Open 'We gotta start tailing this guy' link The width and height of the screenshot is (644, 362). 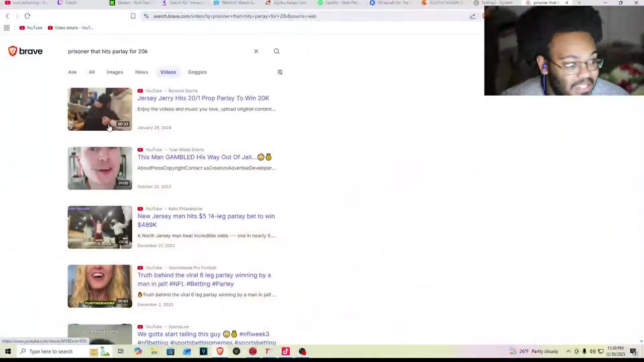coord(207,338)
